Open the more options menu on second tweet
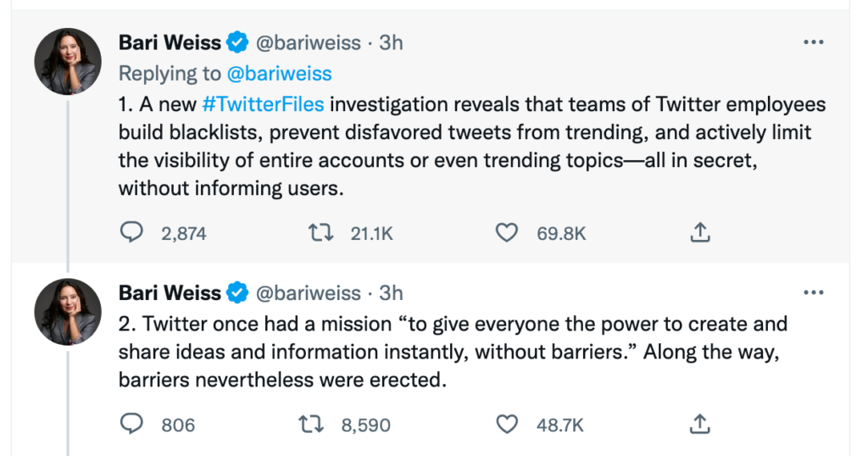868x456 pixels. click(813, 292)
